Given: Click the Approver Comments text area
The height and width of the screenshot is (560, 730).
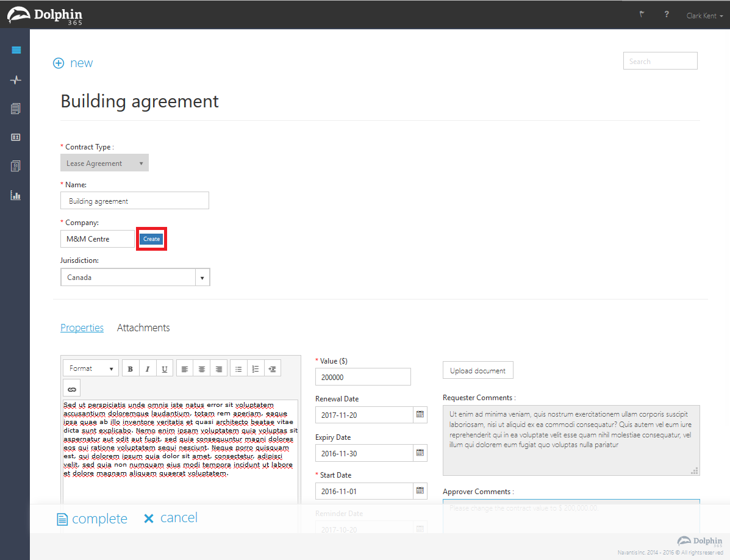Looking at the screenshot, I should 571,516.
